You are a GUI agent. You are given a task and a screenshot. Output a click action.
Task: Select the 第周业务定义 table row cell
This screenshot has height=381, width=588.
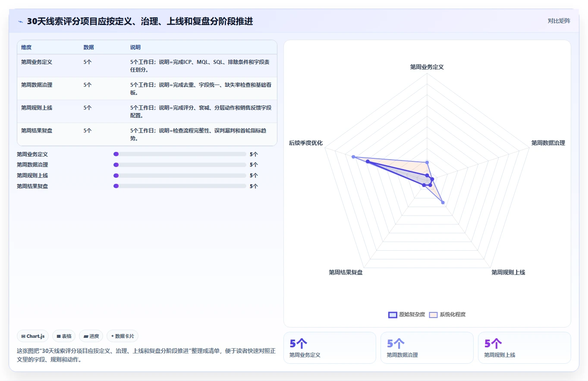[x=37, y=62]
